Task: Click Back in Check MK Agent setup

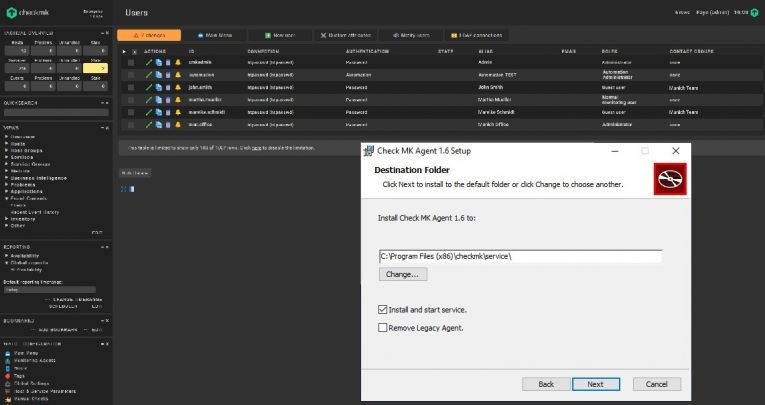Action: pyautogui.click(x=546, y=384)
